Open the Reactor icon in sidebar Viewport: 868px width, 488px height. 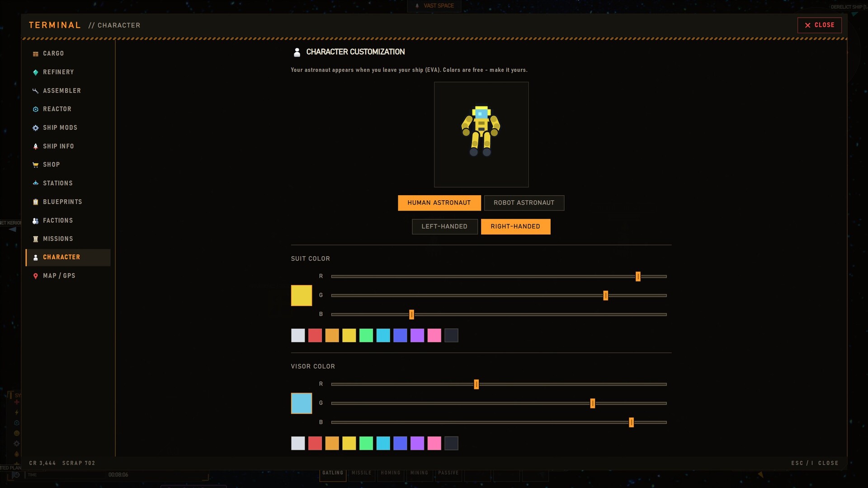coord(35,109)
